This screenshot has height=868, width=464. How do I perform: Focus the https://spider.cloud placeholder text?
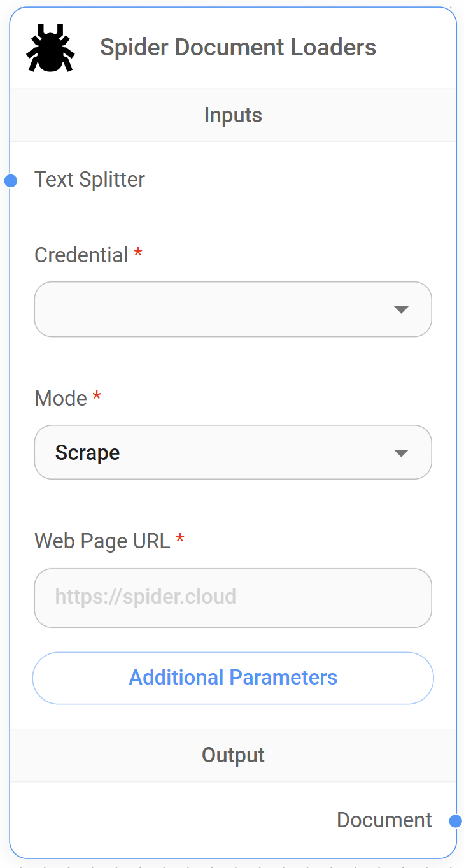pyautogui.click(x=145, y=597)
